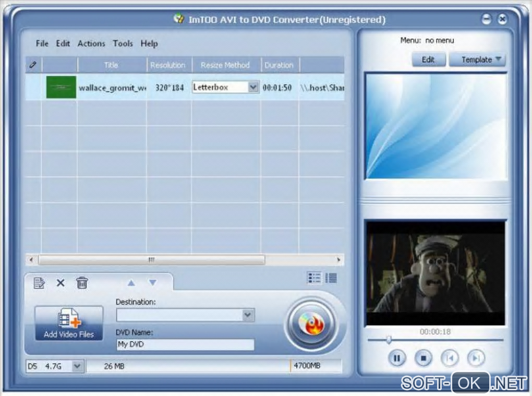Pause the video preview
Screen dimensions: 532x396
(396, 358)
